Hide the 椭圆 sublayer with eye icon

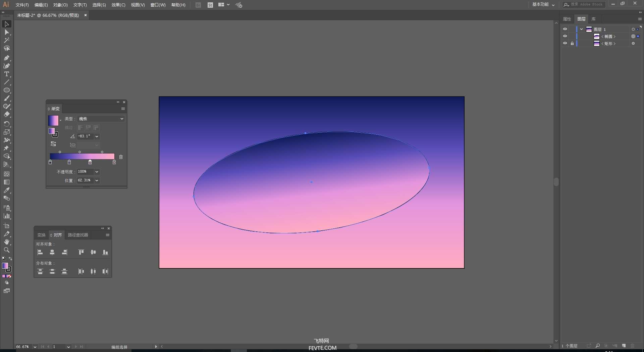click(565, 36)
